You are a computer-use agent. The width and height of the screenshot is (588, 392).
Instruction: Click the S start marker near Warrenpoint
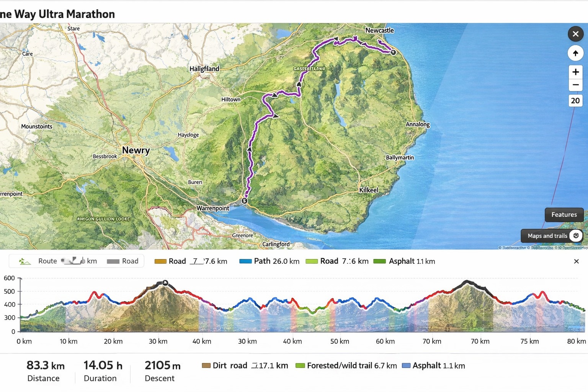[x=244, y=201]
